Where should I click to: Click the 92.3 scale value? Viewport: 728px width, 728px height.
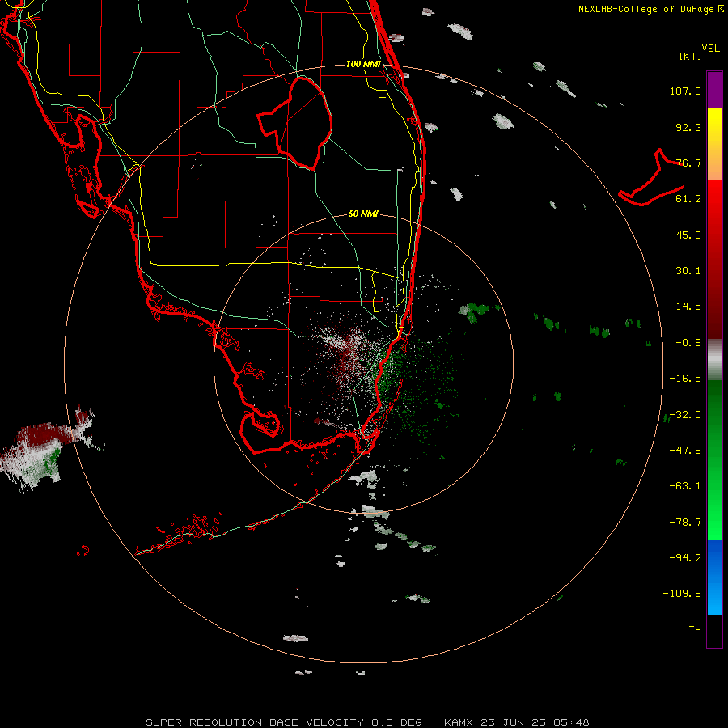[688, 127]
